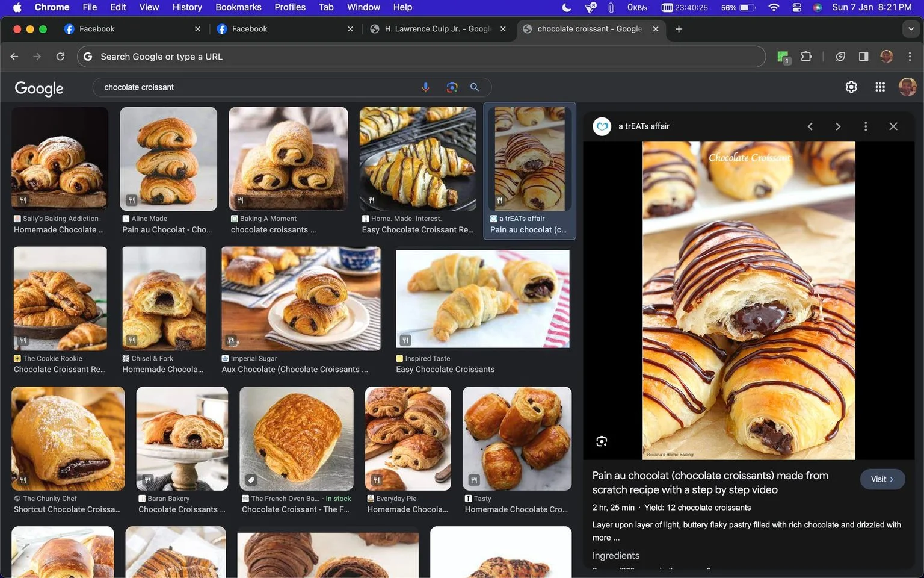This screenshot has width=924, height=578.
Task: Go to Google logo homepage
Action: click(39, 89)
